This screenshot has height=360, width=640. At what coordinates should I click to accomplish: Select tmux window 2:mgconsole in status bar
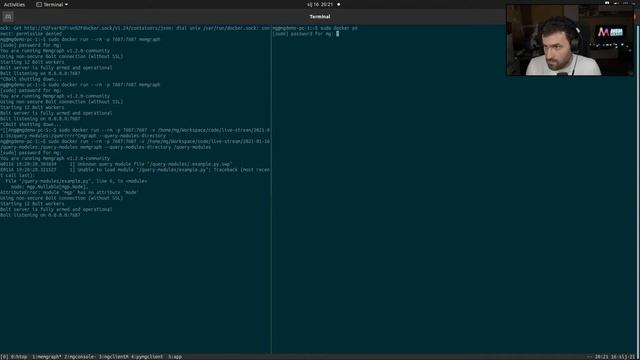tap(80, 357)
